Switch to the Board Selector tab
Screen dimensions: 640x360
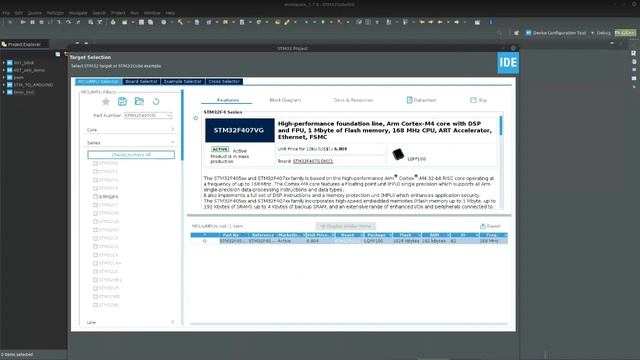tap(141, 82)
